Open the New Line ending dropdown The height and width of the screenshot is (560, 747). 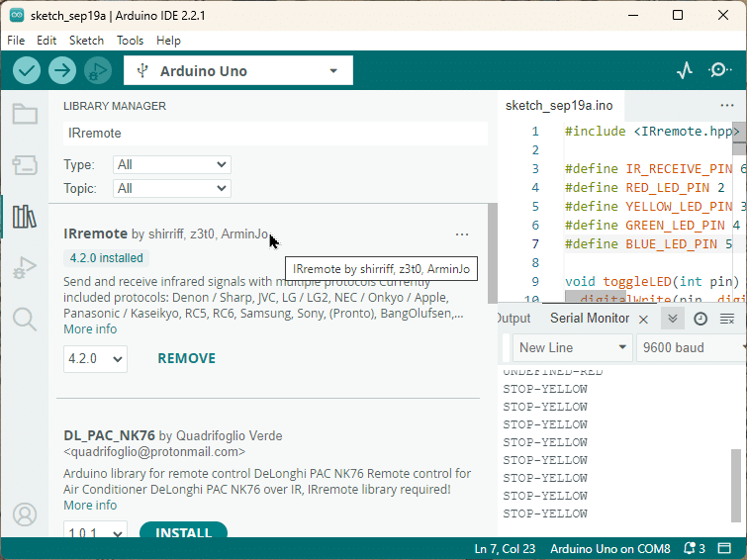click(x=573, y=348)
